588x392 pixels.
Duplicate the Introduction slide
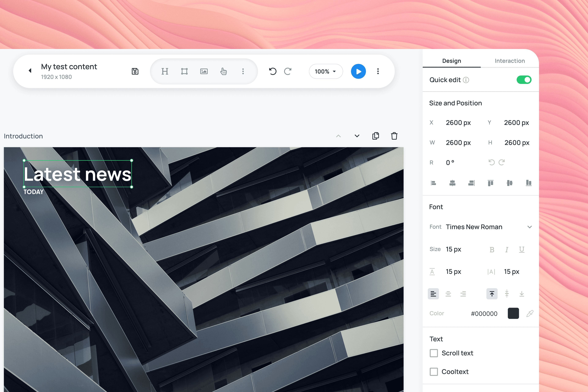pyautogui.click(x=375, y=136)
